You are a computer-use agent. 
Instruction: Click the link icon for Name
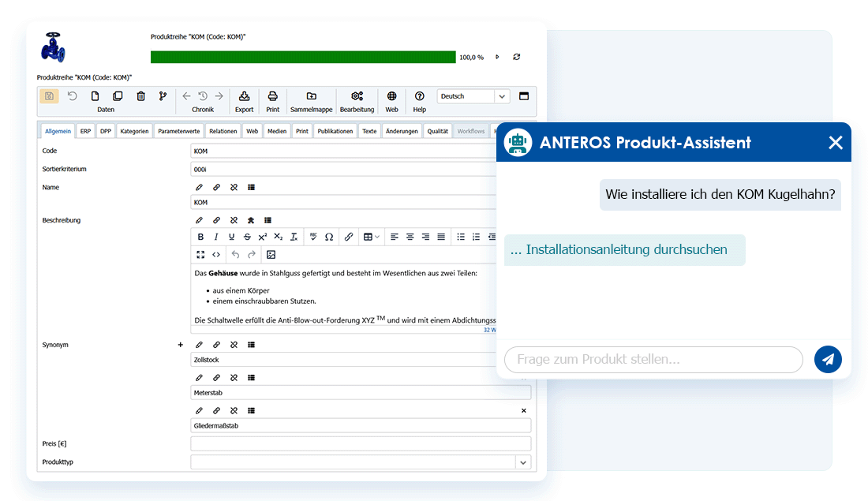click(216, 187)
